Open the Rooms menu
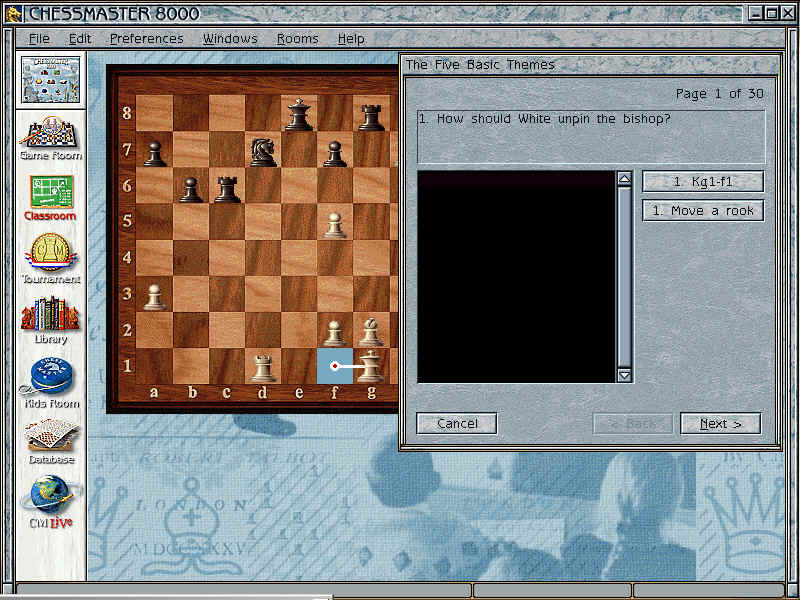The image size is (800, 600). (297, 39)
